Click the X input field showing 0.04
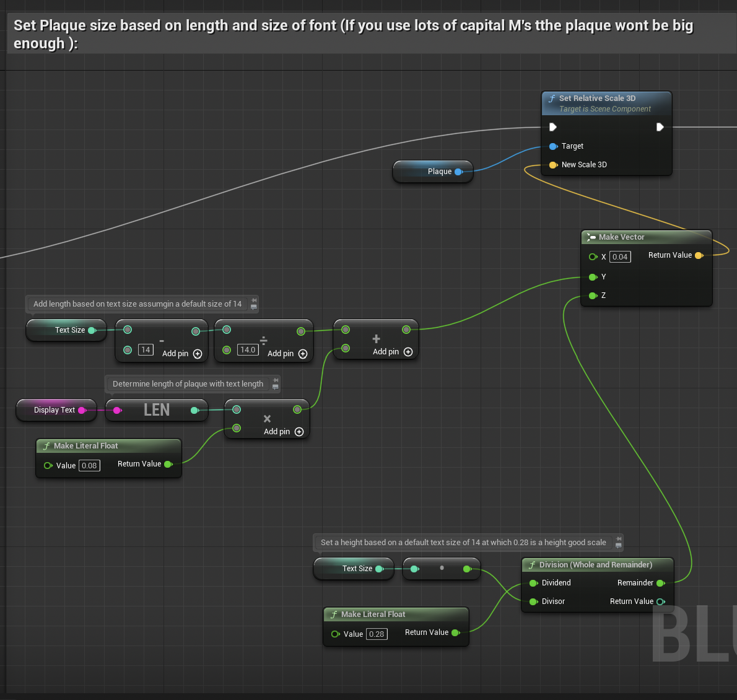The width and height of the screenshot is (737, 700). tap(619, 256)
